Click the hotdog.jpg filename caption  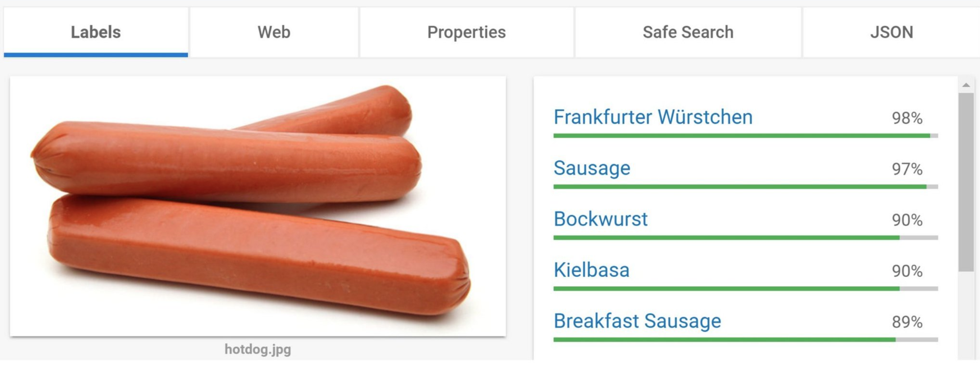(x=258, y=349)
